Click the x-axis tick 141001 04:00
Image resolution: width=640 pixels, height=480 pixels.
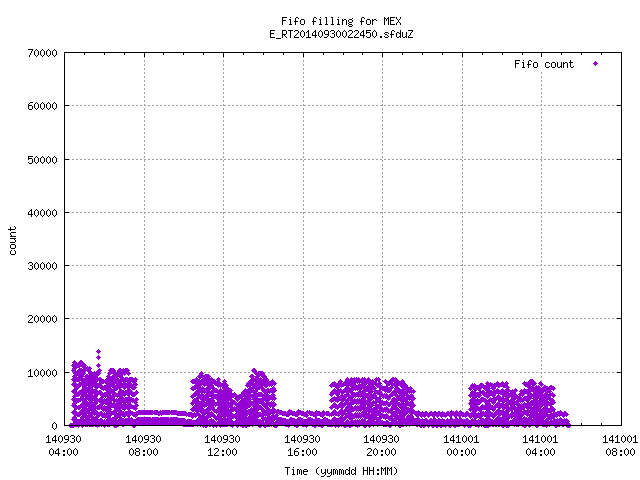click(540, 446)
